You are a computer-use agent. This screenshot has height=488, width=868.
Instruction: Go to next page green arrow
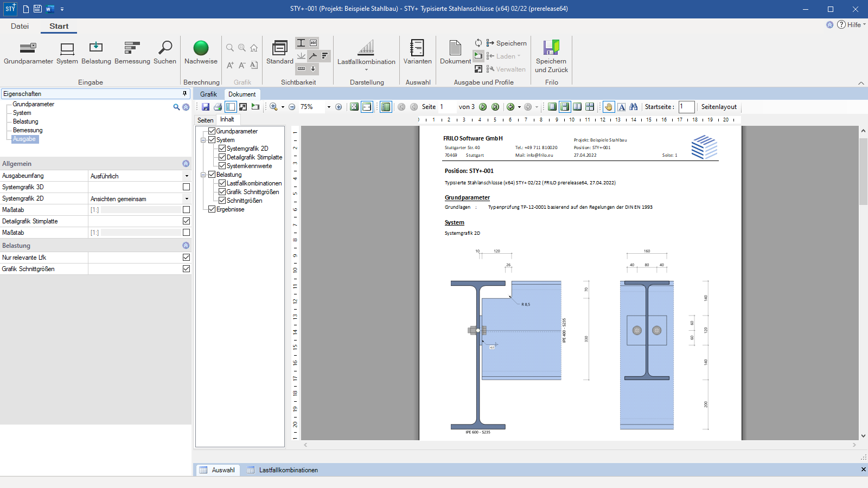[x=483, y=107]
